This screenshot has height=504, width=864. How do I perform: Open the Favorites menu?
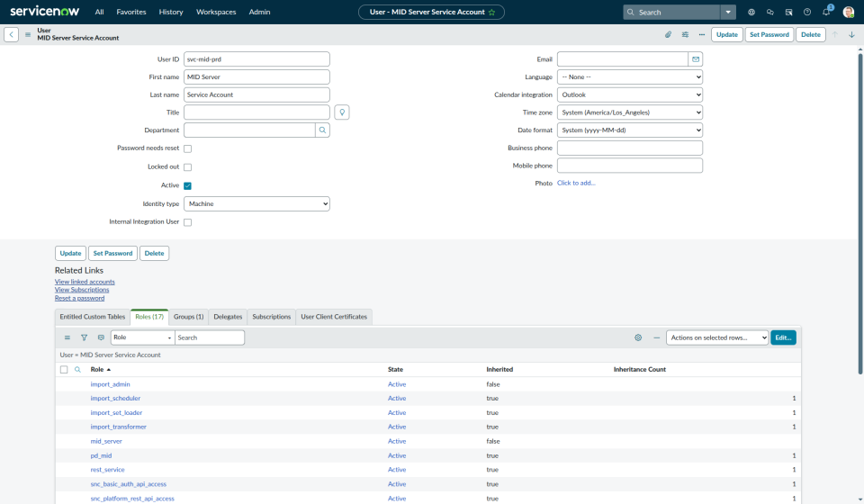[x=131, y=12]
